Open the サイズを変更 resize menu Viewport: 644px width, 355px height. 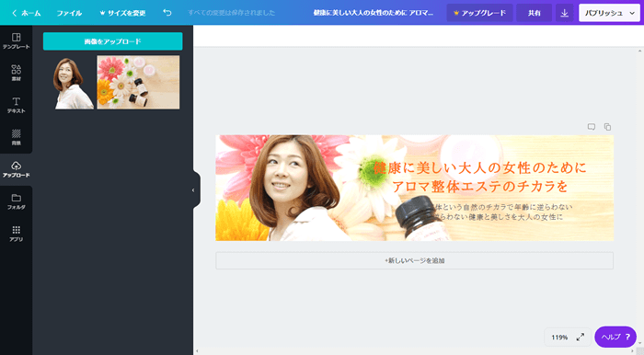coord(122,13)
